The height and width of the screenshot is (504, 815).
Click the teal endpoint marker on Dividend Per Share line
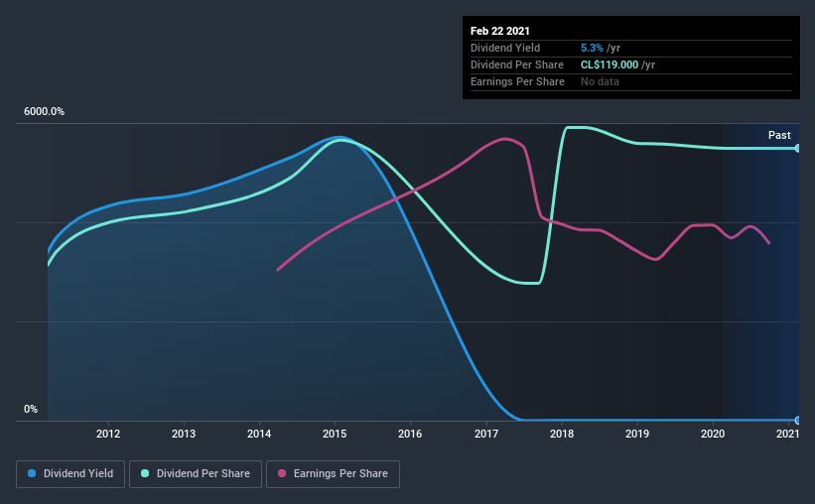tap(797, 149)
